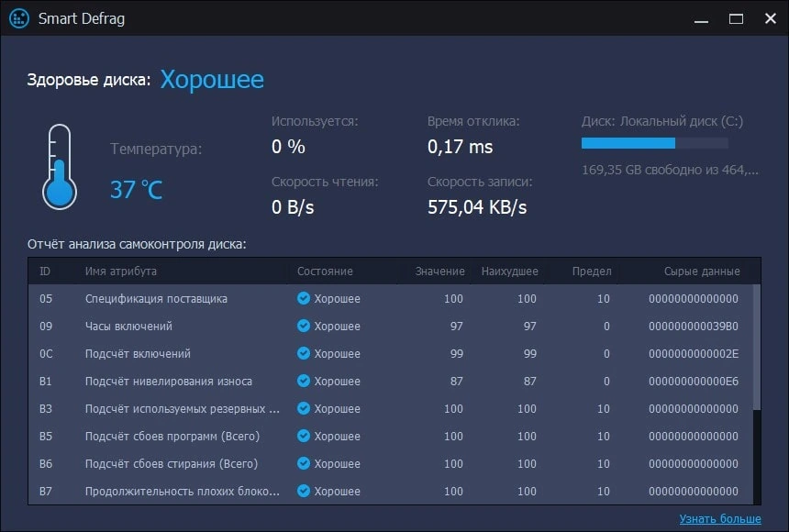This screenshot has height=532, width=789.
Task: Click the Хорошее disk health status
Action: point(212,80)
